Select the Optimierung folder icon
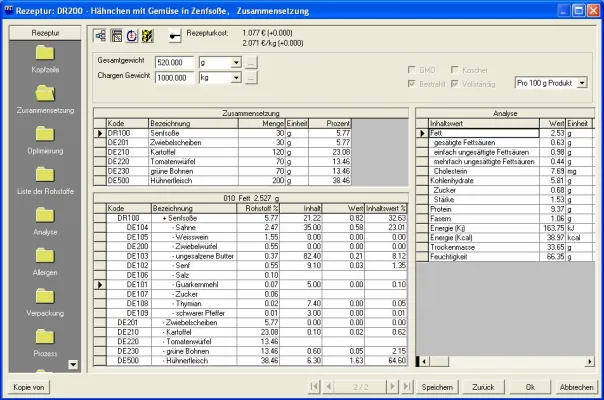Screen dimensions: 604x400 [45, 134]
